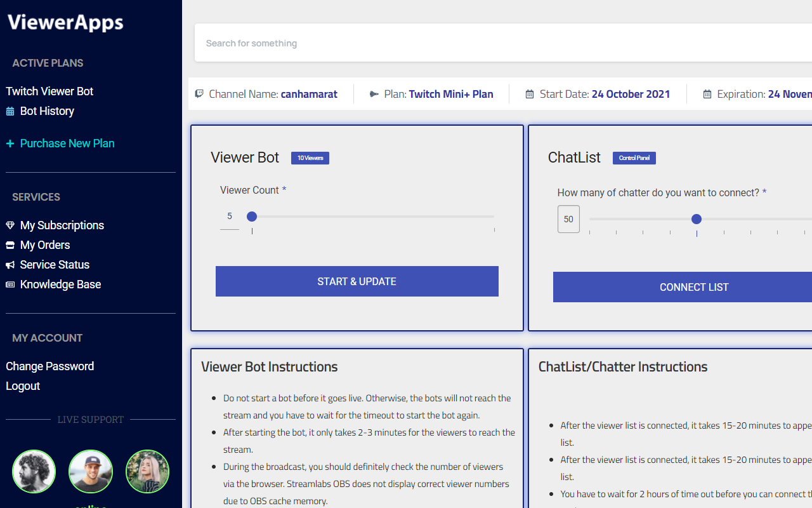Click Logout in the sidebar
This screenshot has width=812, height=508.
[x=23, y=386]
